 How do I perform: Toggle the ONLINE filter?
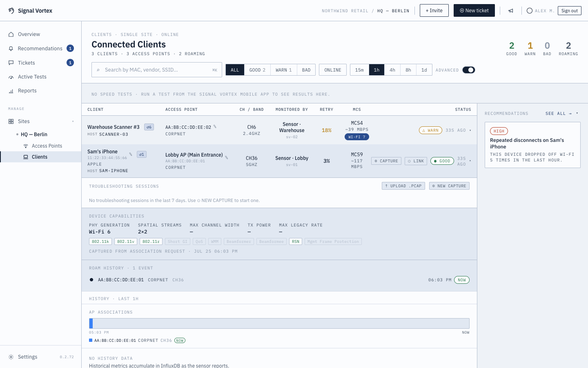(x=333, y=70)
